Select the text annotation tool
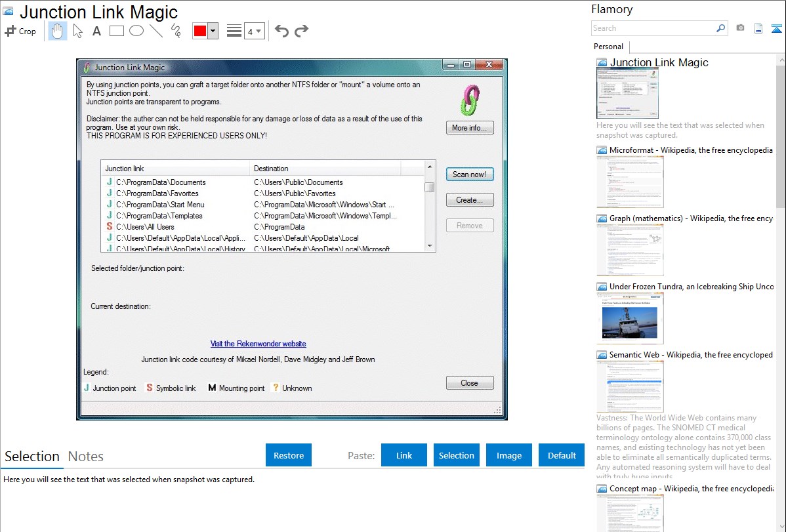 pyautogui.click(x=96, y=31)
